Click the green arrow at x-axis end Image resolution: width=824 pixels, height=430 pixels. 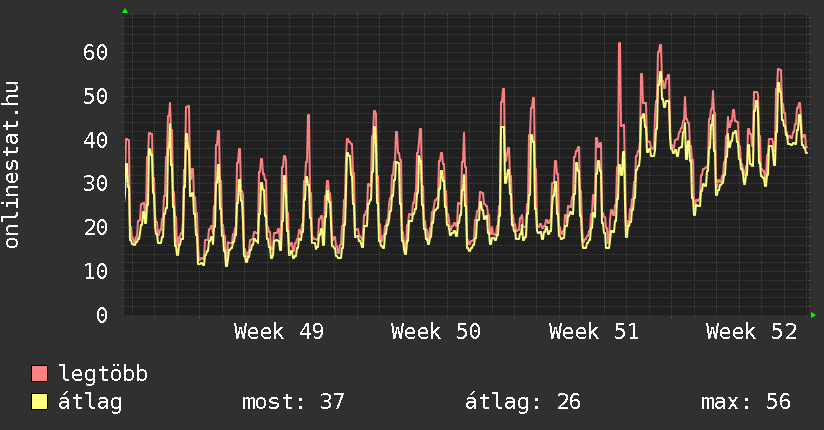coord(814,315)
